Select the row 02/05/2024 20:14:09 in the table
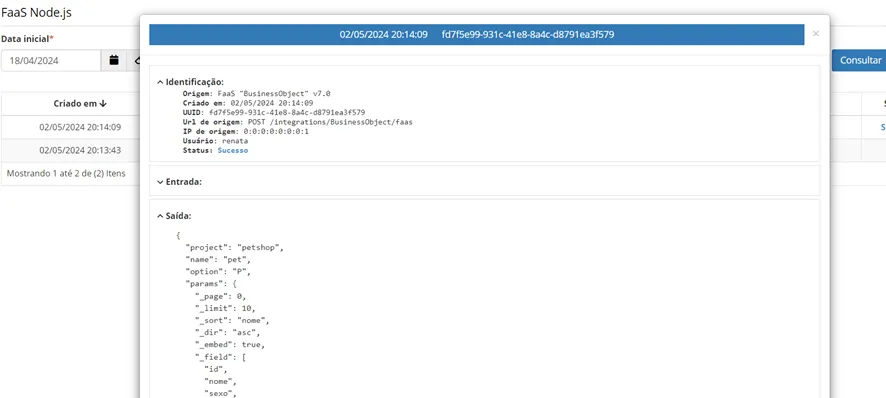The height and width of the screenshot is (398, 886). click(x=80, y=127)
